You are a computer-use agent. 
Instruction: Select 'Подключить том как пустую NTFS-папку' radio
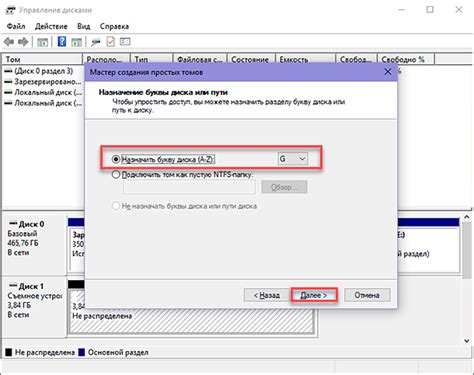[116, 174]
